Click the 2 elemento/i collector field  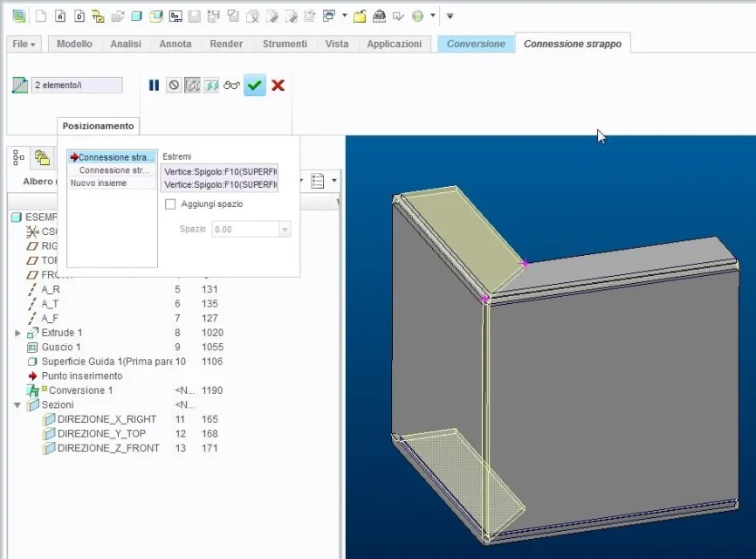77,85
